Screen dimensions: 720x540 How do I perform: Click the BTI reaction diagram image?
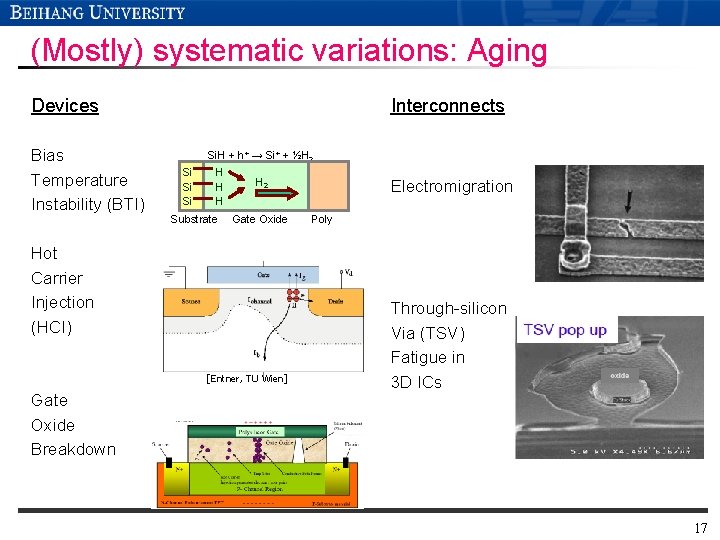pyautogui.click(x=264, y=186)
